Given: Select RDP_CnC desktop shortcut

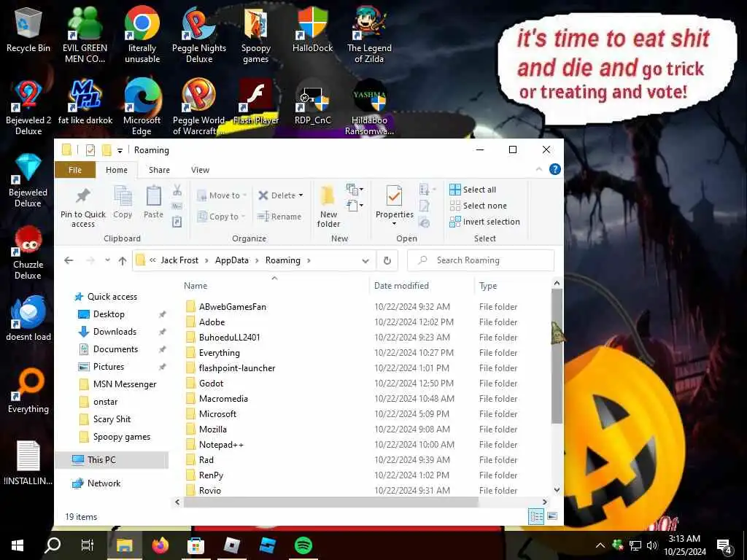Looking at the screenshot, I should [x=312, y=102].
